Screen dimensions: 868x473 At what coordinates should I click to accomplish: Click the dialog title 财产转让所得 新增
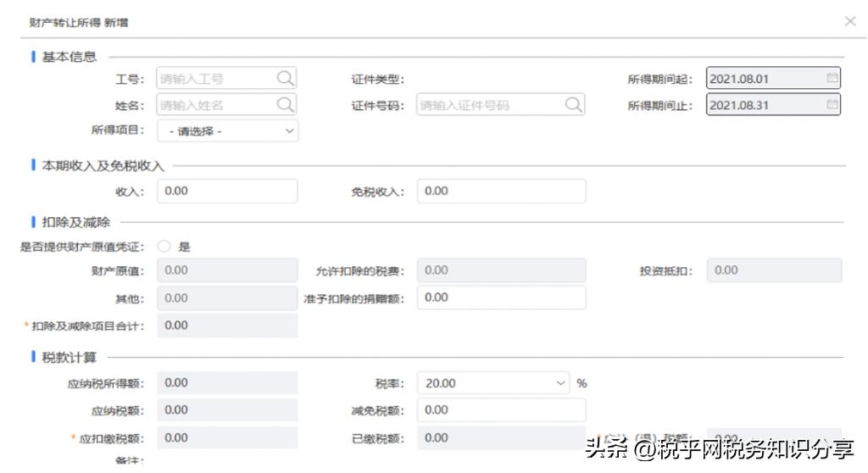point(79,22)
